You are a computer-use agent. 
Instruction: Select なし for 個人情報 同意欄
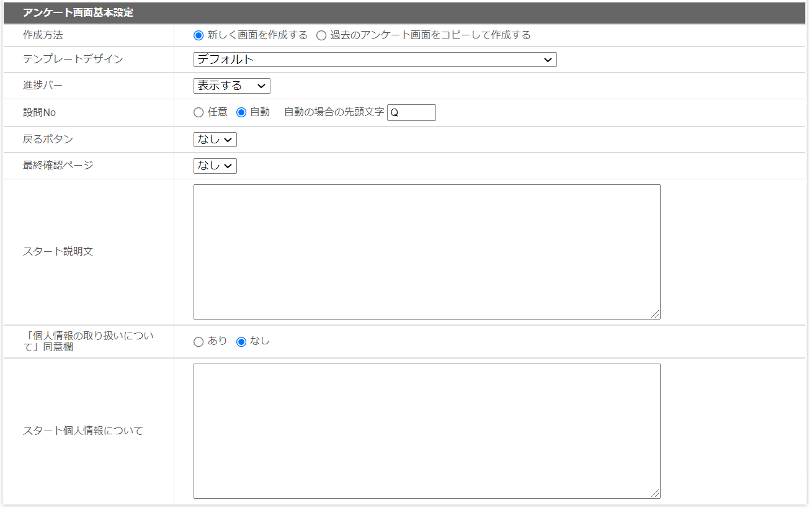click(x=242, y=342)
